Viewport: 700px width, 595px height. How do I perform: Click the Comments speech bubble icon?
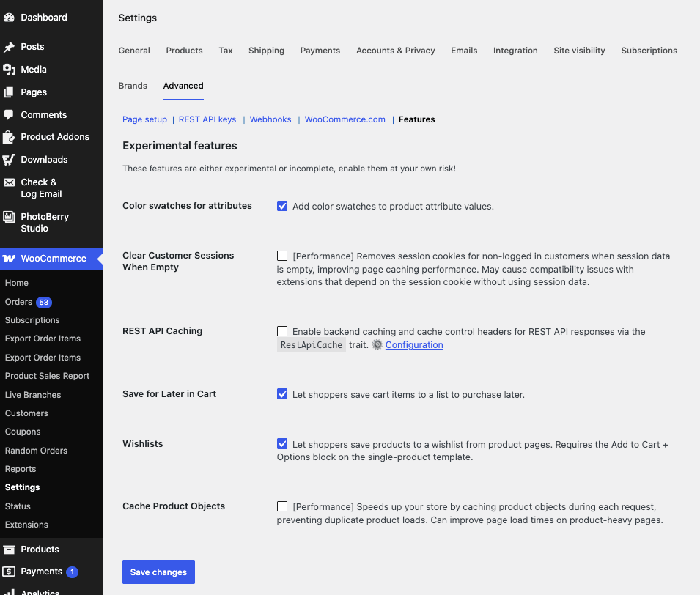pyautogui.click(x=9, y=115)
